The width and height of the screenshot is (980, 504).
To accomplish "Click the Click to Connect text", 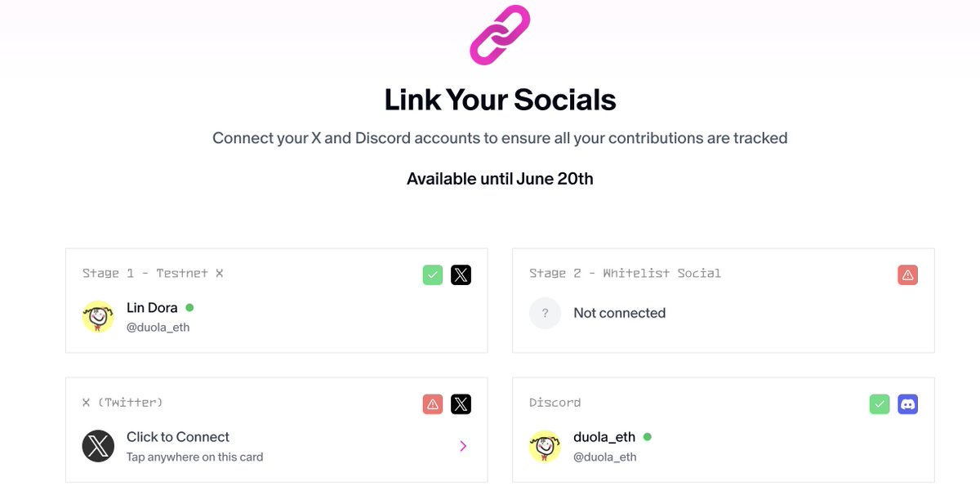I will coord(178,437).
